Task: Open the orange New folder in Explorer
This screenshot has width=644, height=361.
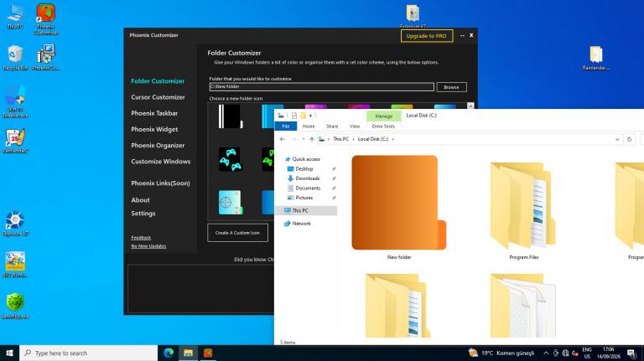Action: (x=399, y=207)
